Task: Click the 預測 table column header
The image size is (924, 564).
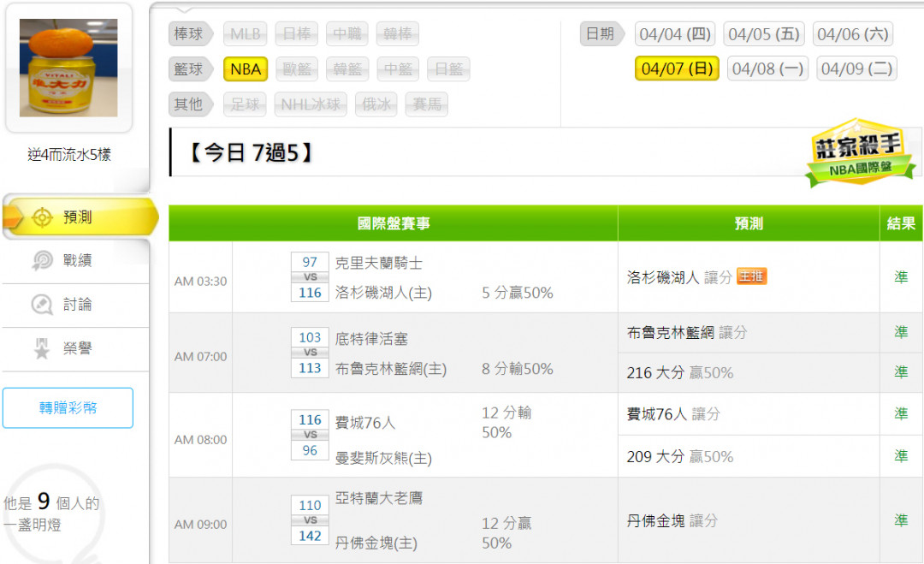Action: pos(749,223)
